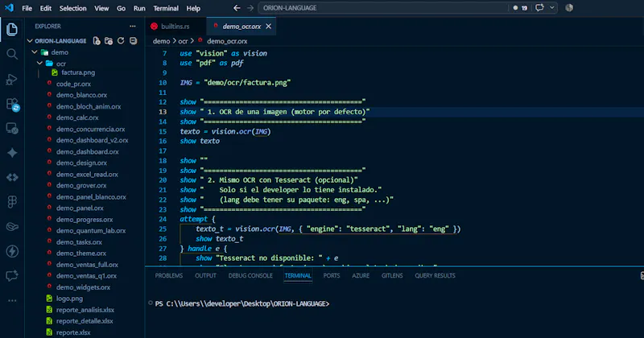Collapse the demo folder
This screenshot has width=644, height=338.
pos(35,52)
